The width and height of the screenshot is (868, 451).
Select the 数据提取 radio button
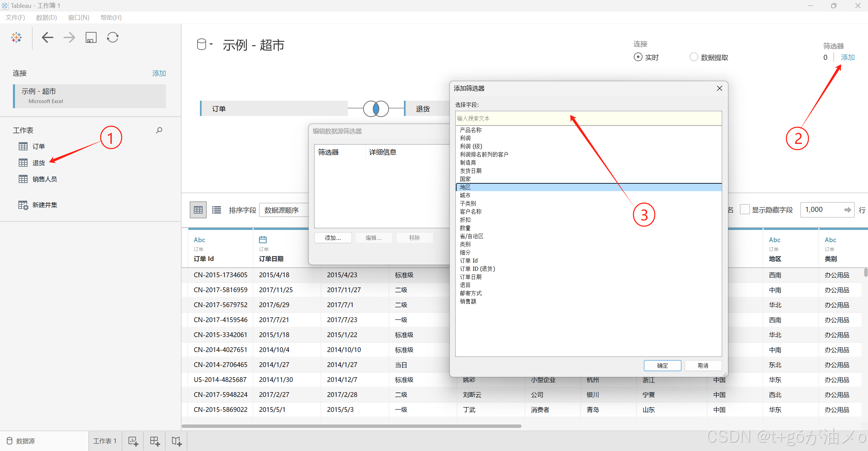(x=694, y=57)
